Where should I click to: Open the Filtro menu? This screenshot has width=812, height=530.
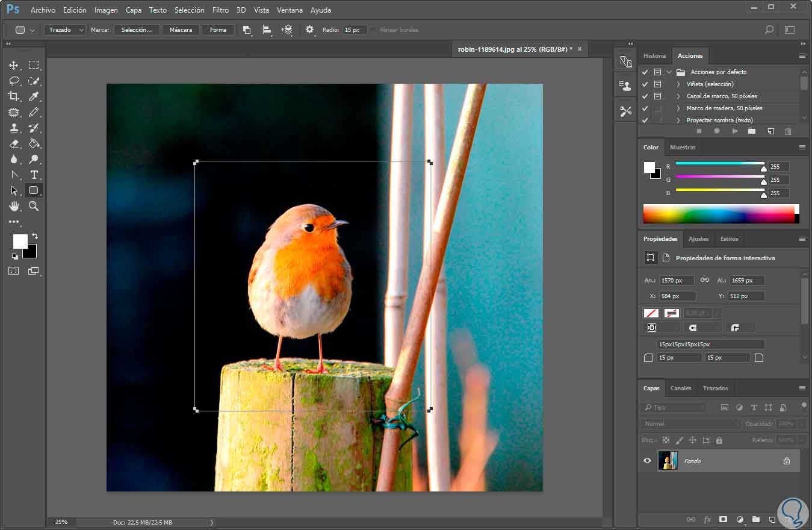point(220,10)
